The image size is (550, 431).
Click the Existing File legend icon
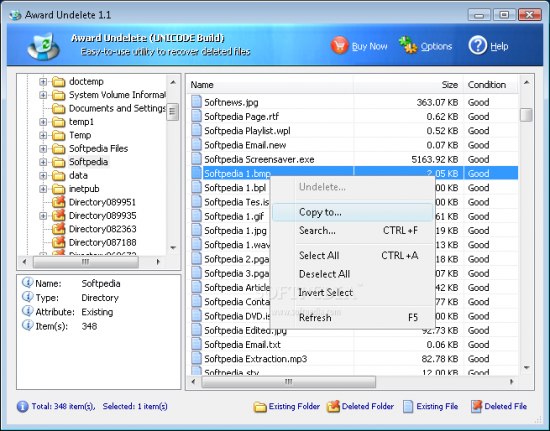pos(408,406)
